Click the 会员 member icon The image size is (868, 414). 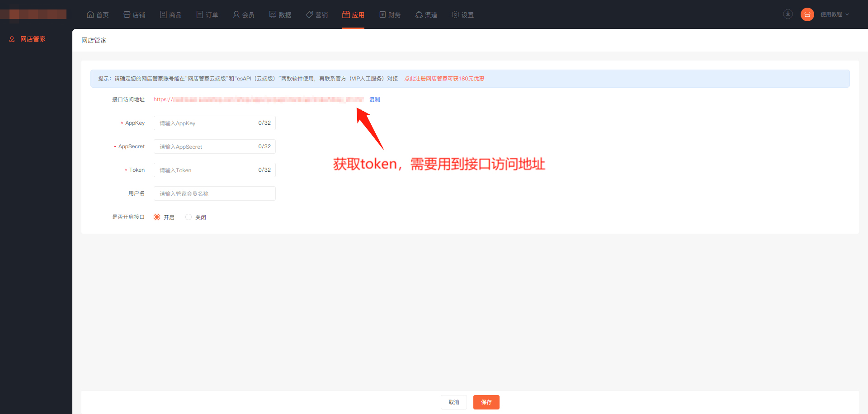point(236,14)
